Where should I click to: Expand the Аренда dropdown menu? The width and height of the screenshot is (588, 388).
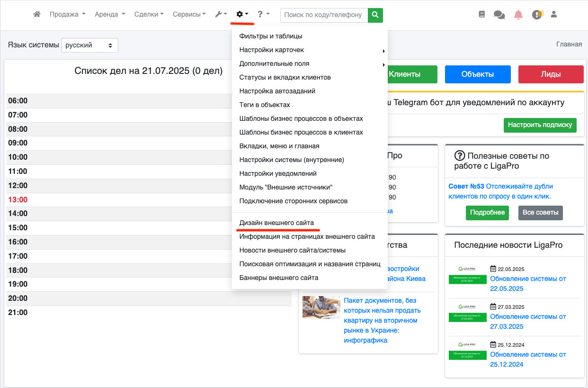[x=110, y=15]
